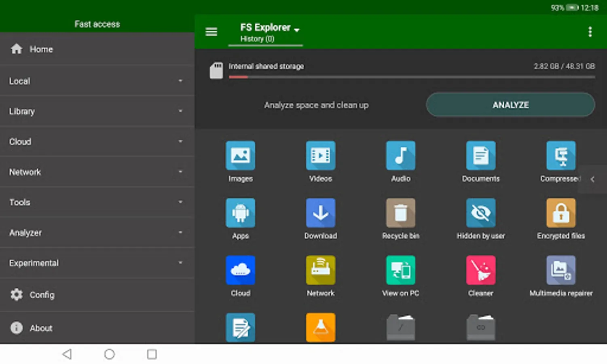Launch the Cleaner tool
The height and width of the screenshot is (364, 607).
pos(480,270)
